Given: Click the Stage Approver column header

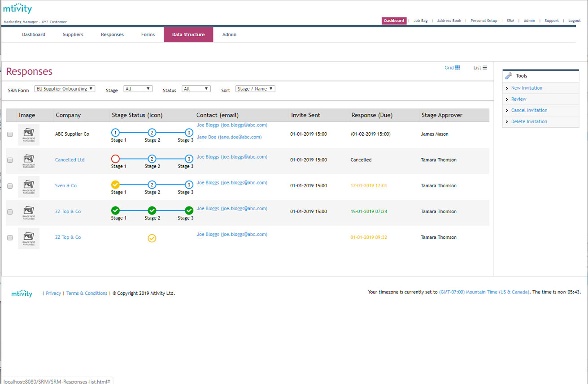Looking at the screenshot, I should click(442, 115).
